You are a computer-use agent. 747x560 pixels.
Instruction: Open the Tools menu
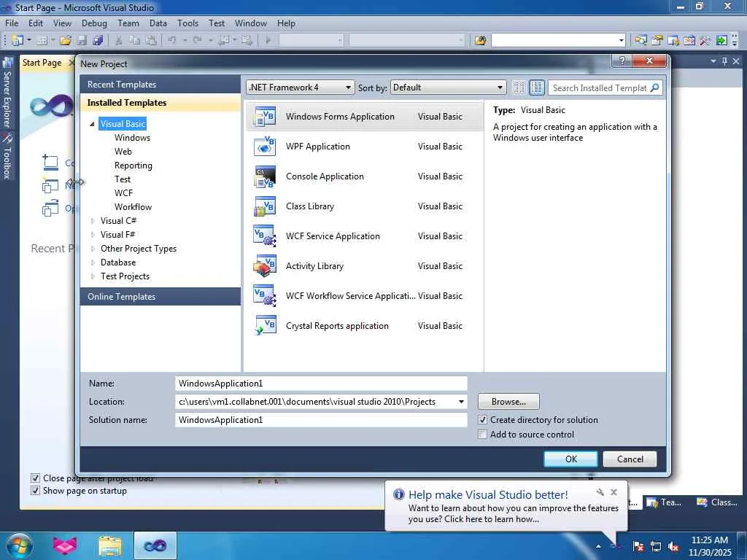point(187,23)
